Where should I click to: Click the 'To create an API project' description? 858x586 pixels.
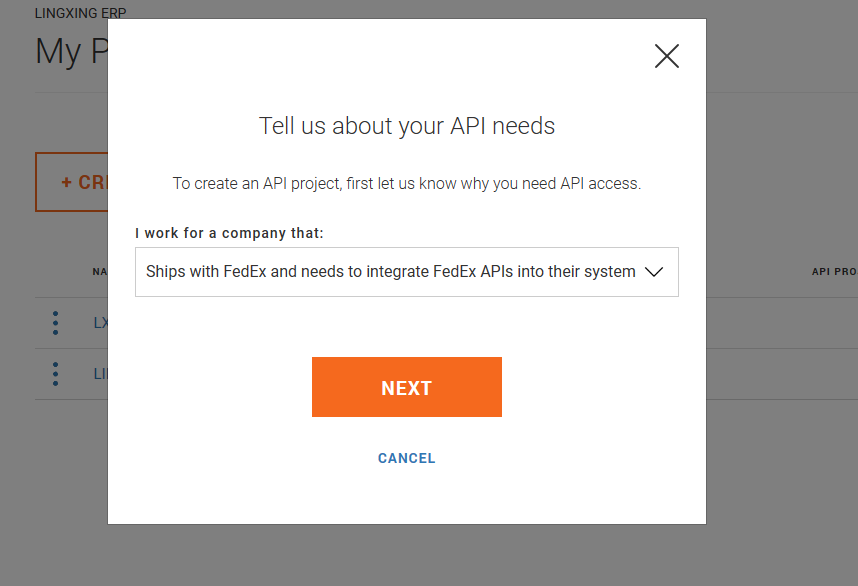[406, 184]
